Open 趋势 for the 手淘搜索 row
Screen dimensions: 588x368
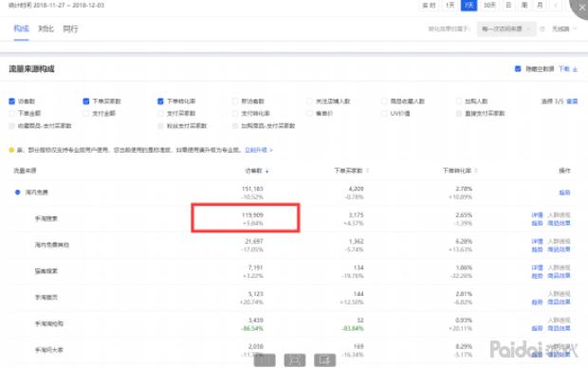[537, 223]
